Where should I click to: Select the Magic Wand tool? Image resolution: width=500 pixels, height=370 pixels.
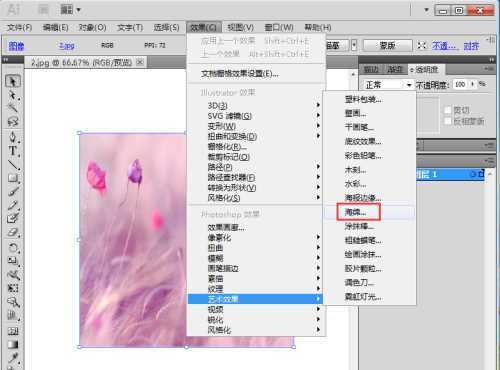pyautogui.click(x=13, y=108)
